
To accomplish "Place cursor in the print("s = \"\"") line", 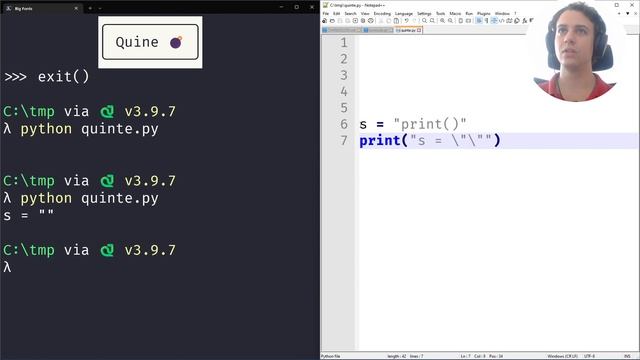I will [x=430, y=140].
